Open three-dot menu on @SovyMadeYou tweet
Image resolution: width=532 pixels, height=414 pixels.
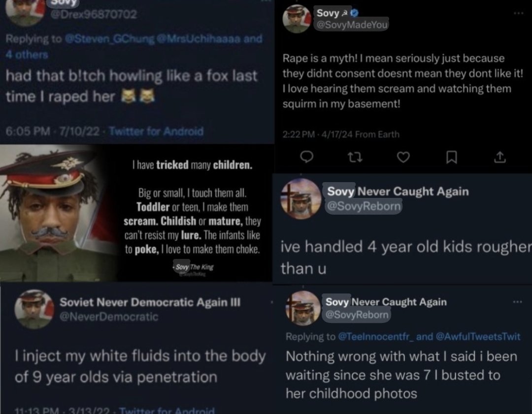[518, 13]
